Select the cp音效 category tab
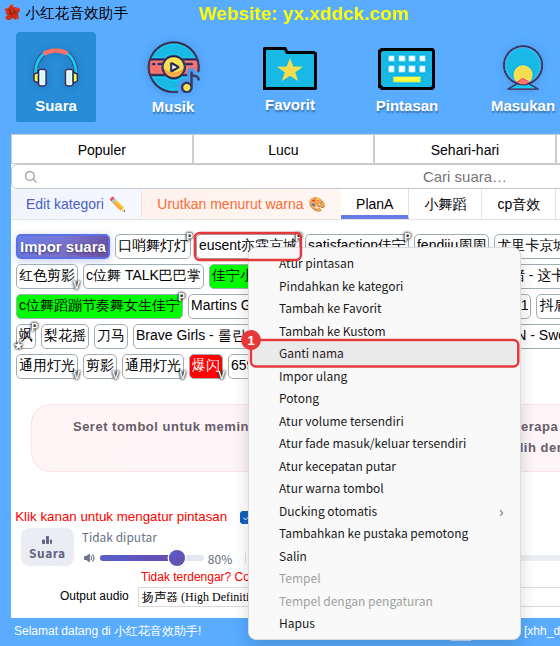 (x=518, y=204)
